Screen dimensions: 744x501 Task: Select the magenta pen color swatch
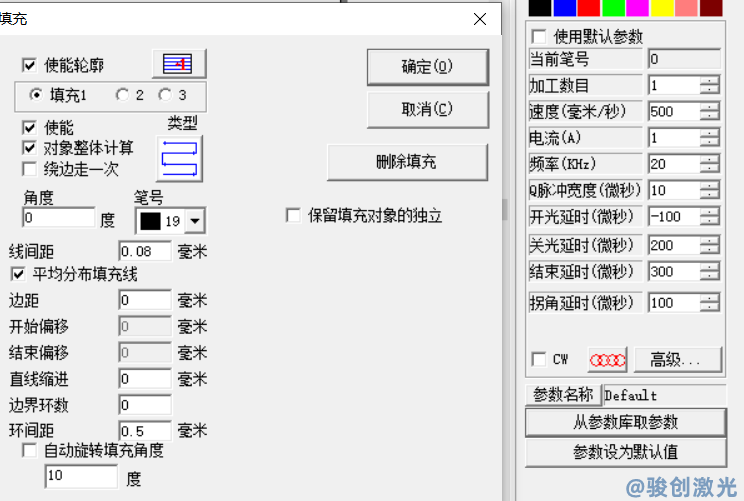pyautogui.click(x=638, y=8)
